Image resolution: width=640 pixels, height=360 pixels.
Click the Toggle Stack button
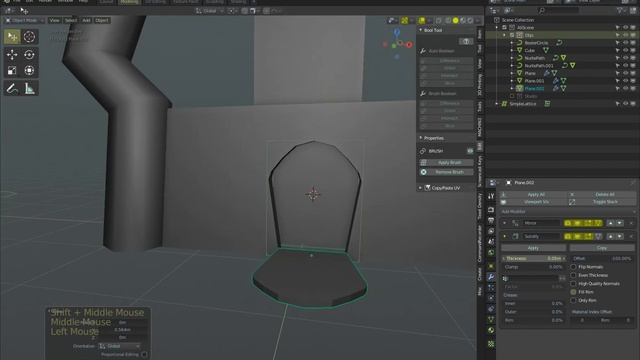click(601, 202)
